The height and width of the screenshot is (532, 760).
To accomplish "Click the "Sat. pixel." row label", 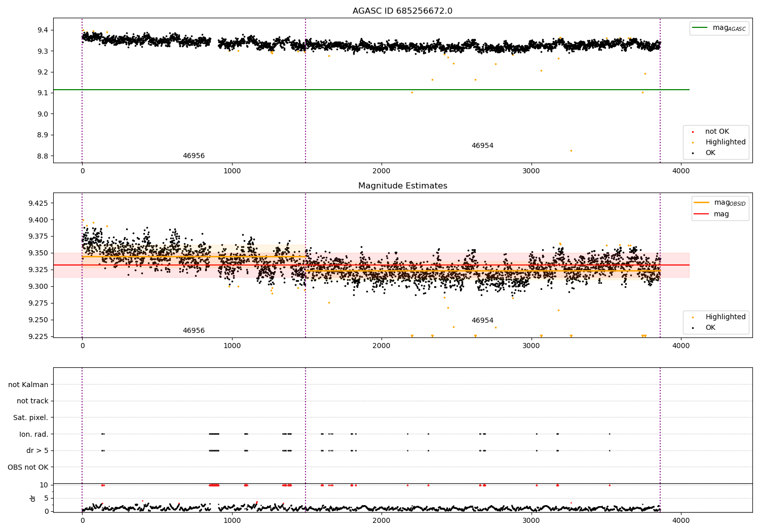I will [31, 418].
